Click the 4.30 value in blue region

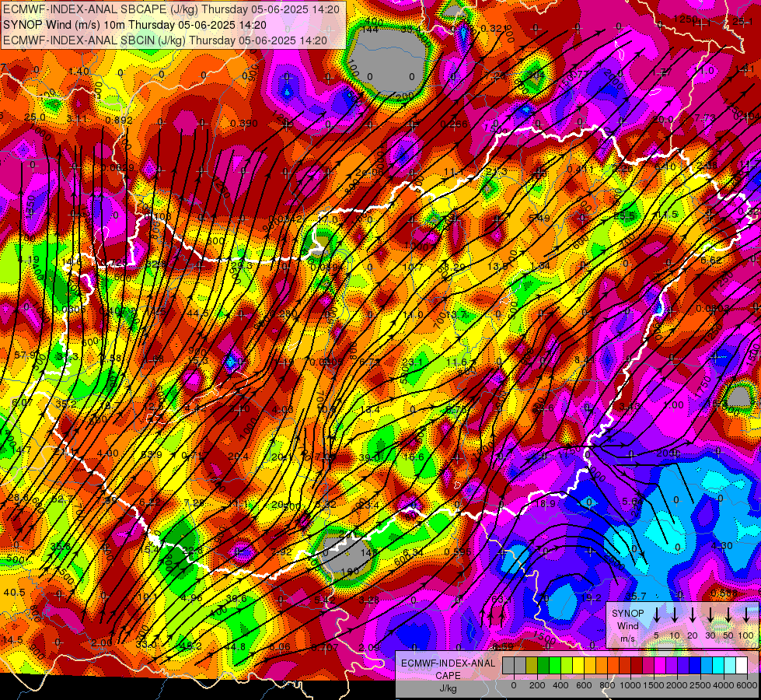pyautogui.click(x=721, y=546)
